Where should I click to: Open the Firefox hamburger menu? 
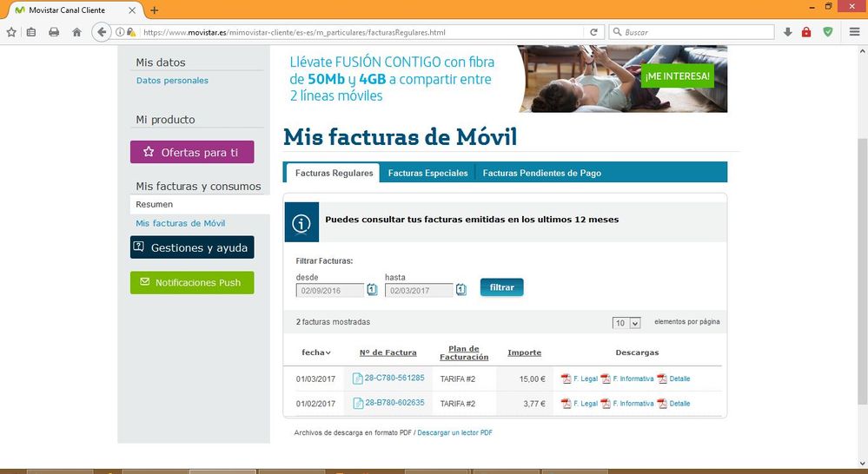854,32
